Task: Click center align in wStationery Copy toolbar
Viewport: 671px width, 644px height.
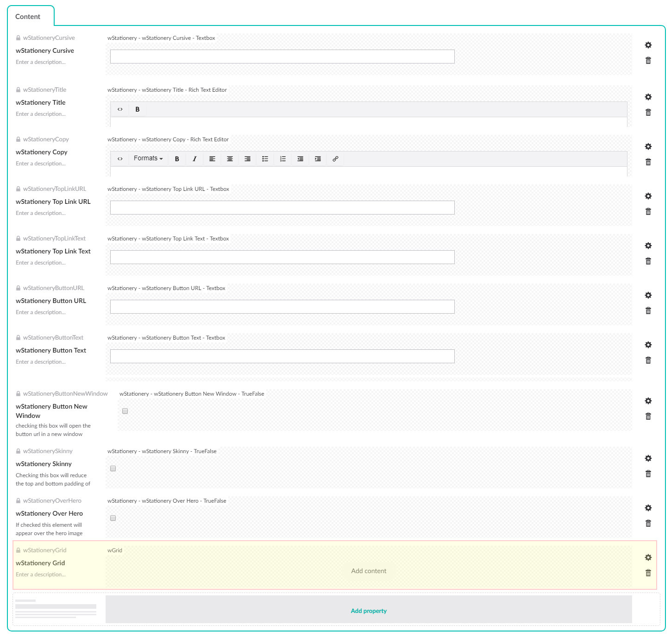Action: point(230,159)
